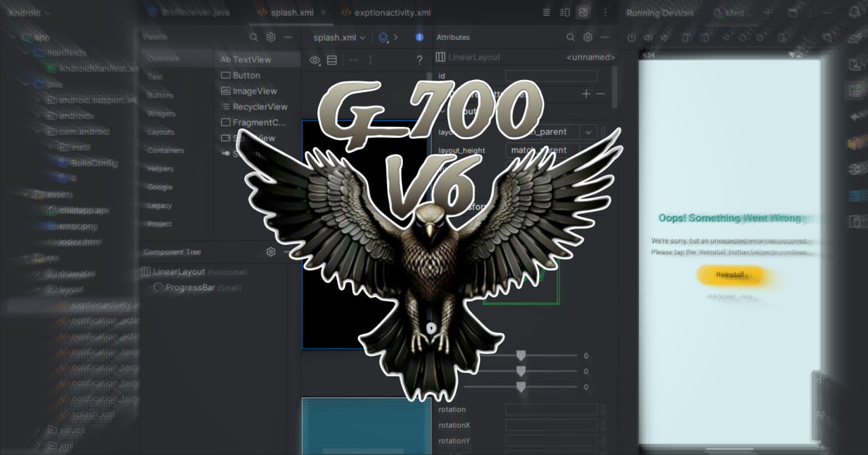The width and height of the screenshot is (868, 455).
Task: Search attributes with the magnifier icon
Action: pyautogui.click(x=570, y=37)
